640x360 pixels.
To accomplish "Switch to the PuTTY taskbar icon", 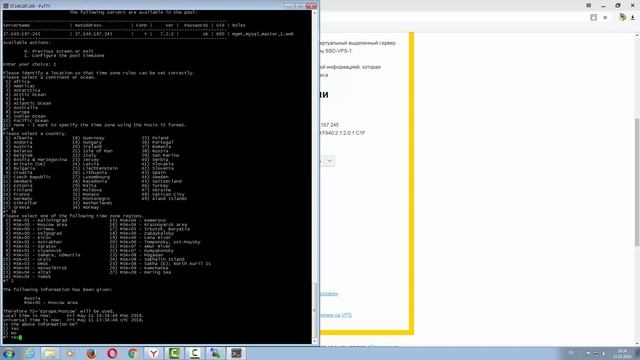I will click(216, 353).
